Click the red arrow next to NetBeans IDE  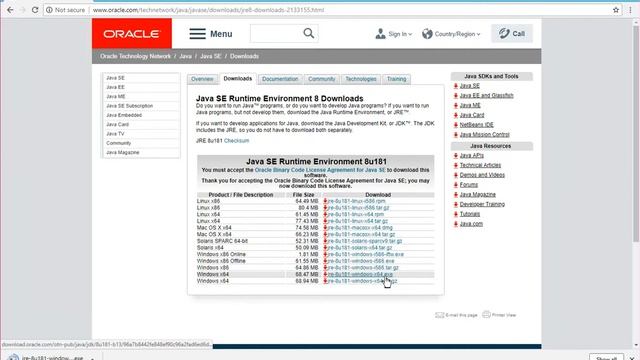[456, 125]
